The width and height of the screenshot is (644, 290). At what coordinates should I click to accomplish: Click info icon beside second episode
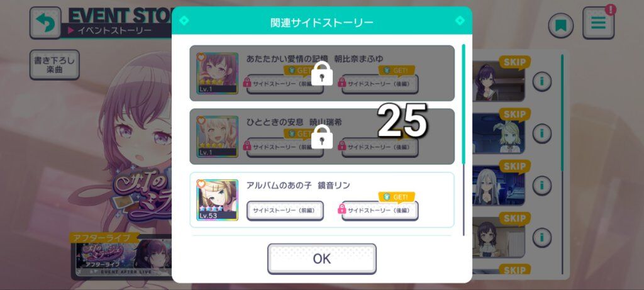tap(542, 133)
